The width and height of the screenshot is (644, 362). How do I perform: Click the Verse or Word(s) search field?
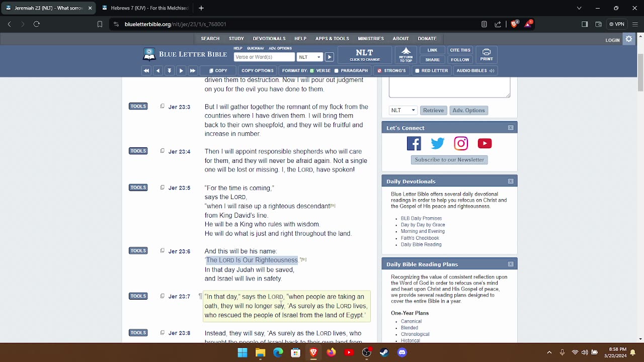[x=264, y=57]
